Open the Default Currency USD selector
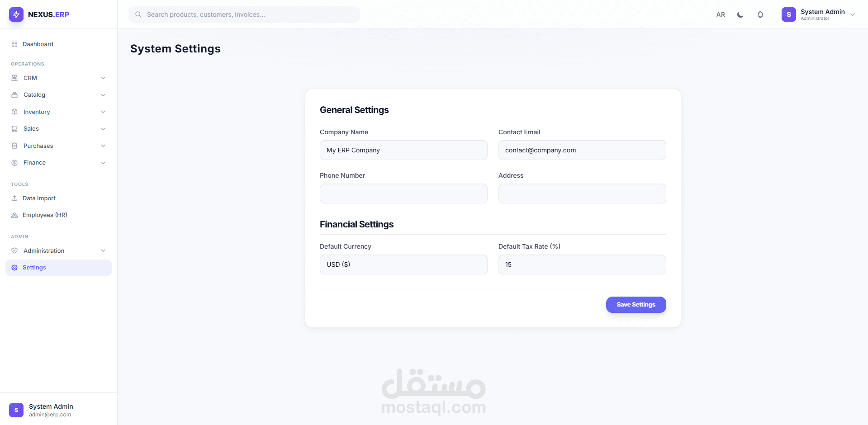The width and height of the screenshot is (868, 425). (x=403, y=264)
